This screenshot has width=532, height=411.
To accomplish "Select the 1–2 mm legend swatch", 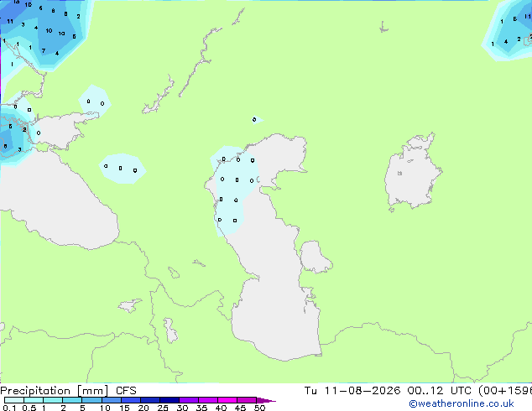I will (x=53, y=400).
